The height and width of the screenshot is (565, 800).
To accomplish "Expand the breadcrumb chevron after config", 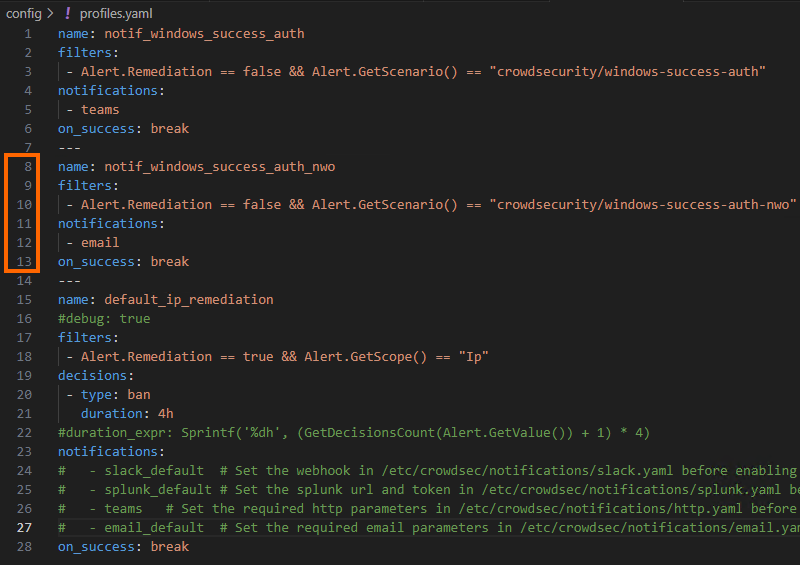I will point(49,13).
